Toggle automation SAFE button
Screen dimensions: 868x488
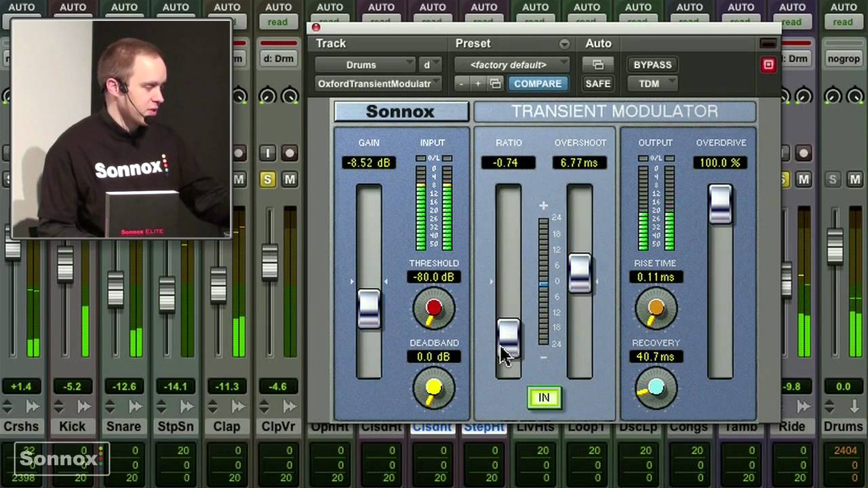(x=597, y=83)
